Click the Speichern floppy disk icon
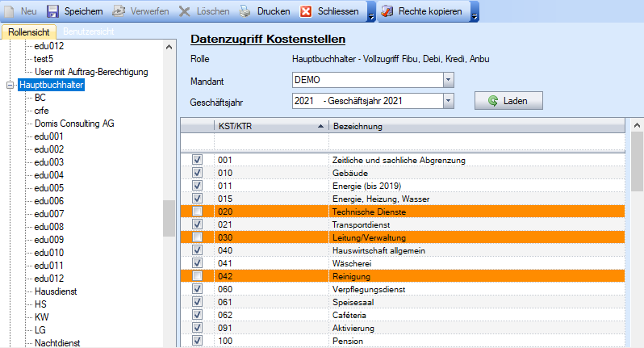This screenshot has width=644, height=348. (x=53, y=12)
